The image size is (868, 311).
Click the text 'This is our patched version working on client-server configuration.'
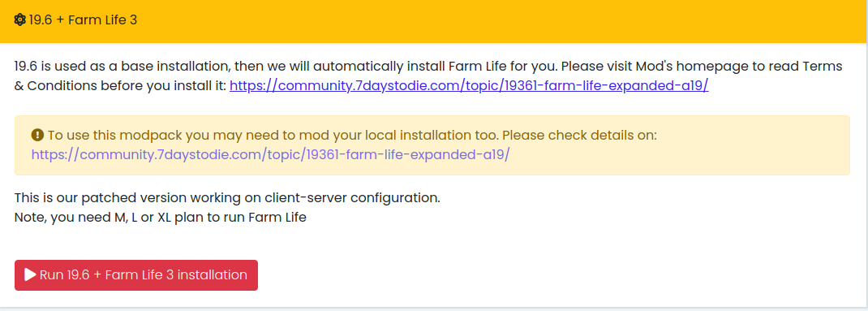pos(227,197)
